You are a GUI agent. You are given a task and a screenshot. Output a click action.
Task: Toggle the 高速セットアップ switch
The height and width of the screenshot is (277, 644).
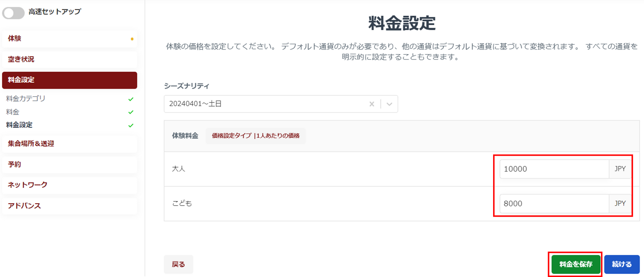(x=13, y=13)
